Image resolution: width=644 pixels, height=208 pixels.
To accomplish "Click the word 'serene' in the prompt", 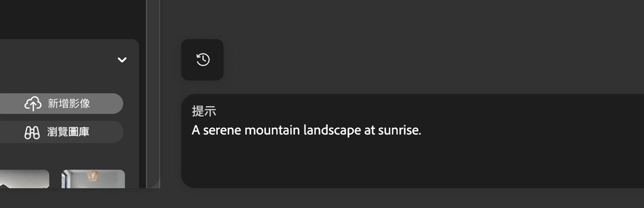I will point(222,130).
